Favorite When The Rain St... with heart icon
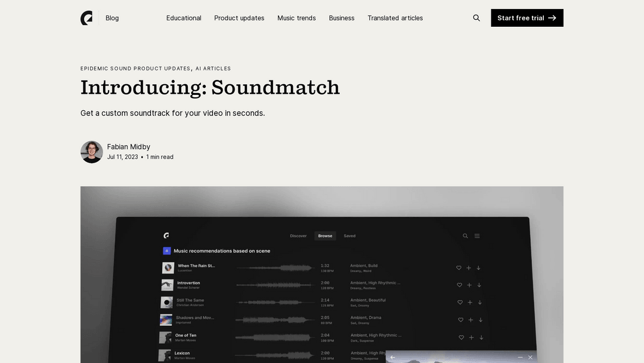The height and width of the screenshot is (363, 644). [x=459, y=268]
